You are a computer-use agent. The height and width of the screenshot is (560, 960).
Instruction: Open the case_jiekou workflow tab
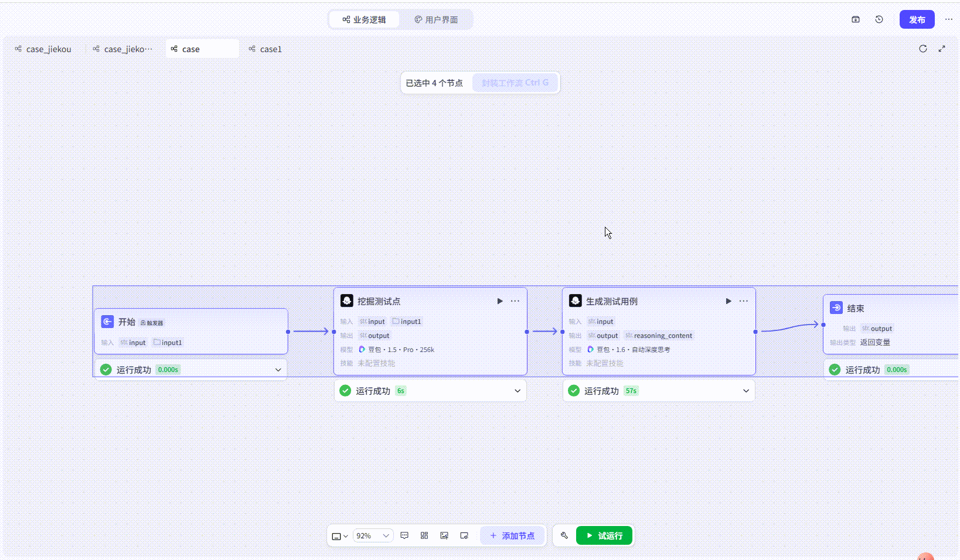[43, 49]
